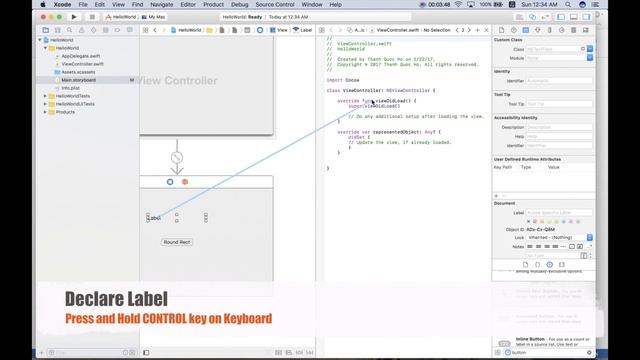Toggle the utilities inspector panel visibility
Image resolution: width=640 pixels, height=360 pixels.
coord(587,17)
